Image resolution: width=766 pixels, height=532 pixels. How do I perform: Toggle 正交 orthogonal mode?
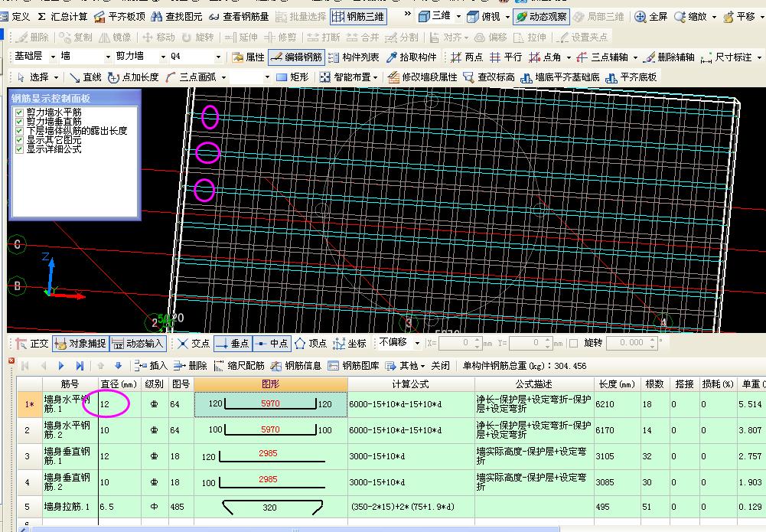32,344
